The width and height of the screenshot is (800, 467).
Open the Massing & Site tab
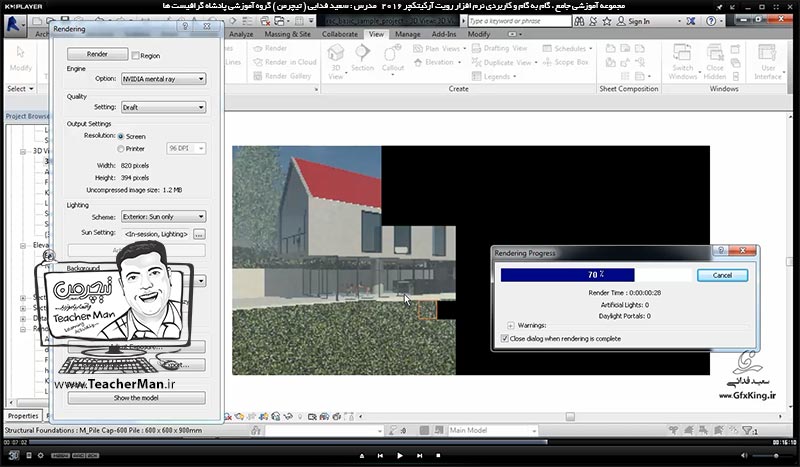click(x=287, y=34)
